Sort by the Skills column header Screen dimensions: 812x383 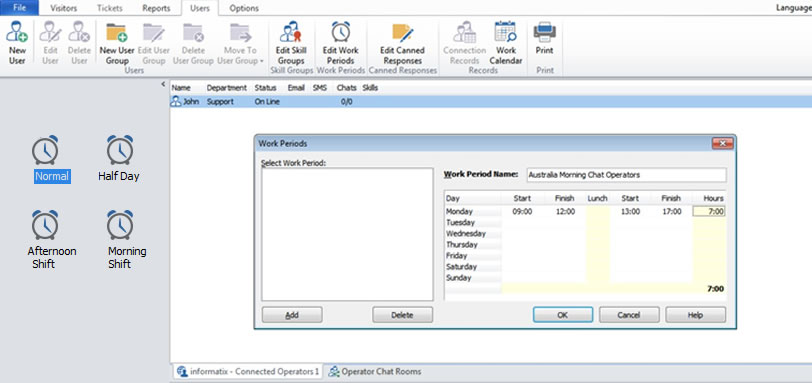[x=370, y=88]
